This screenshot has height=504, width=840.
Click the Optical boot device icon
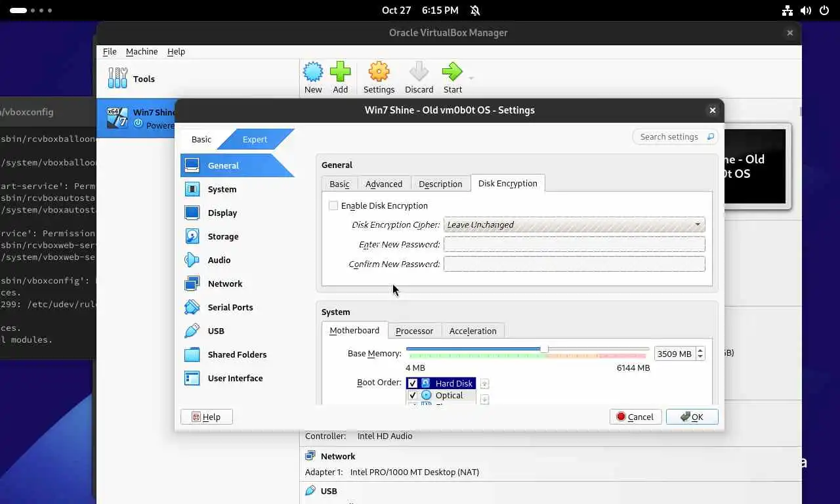point(427,395)
